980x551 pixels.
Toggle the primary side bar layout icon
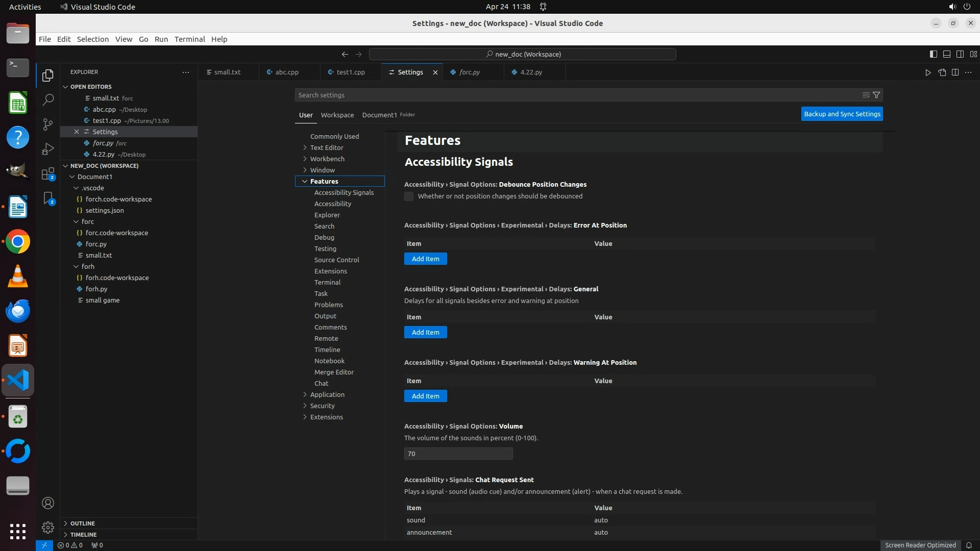tap(933, 54)
